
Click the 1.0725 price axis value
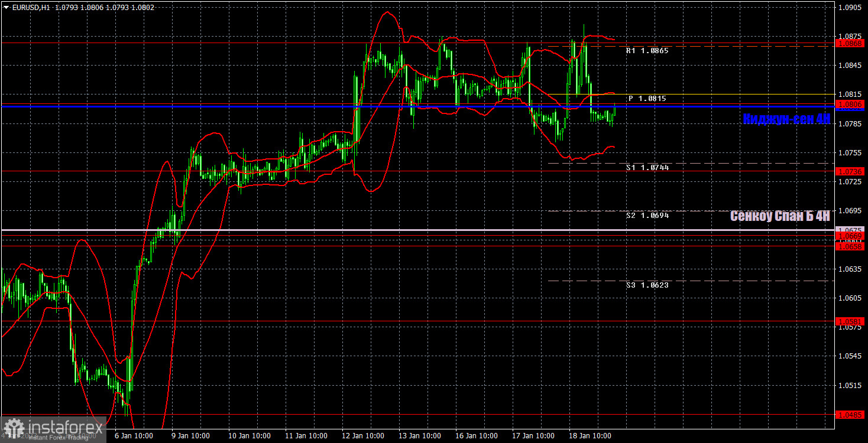click(x=850, y=182)
